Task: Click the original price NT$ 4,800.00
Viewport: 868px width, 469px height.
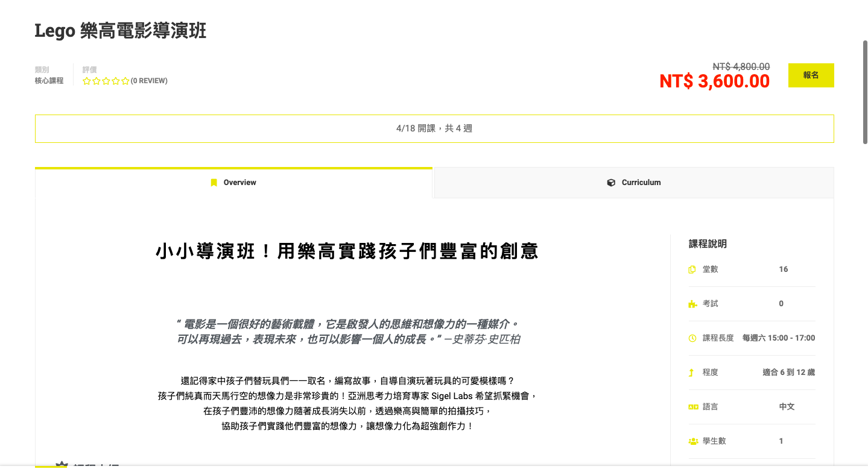Action: click(x=741, y=67)
